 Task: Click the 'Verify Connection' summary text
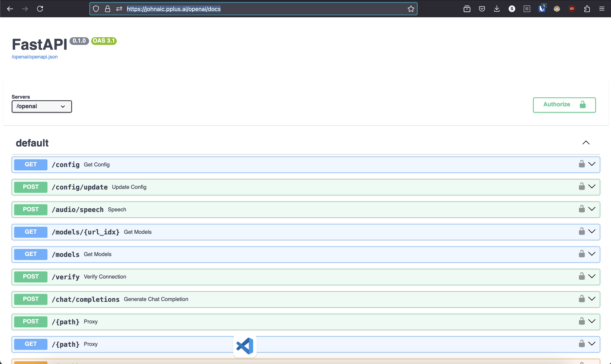(x=105, y=277)
